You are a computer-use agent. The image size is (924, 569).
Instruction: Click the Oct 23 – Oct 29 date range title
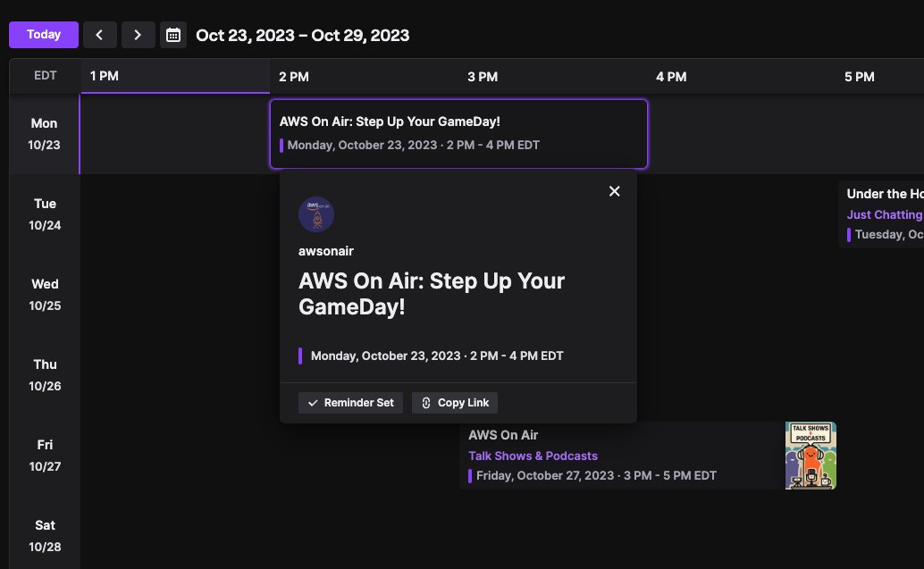pyautogui.click(x=302, y=36)
